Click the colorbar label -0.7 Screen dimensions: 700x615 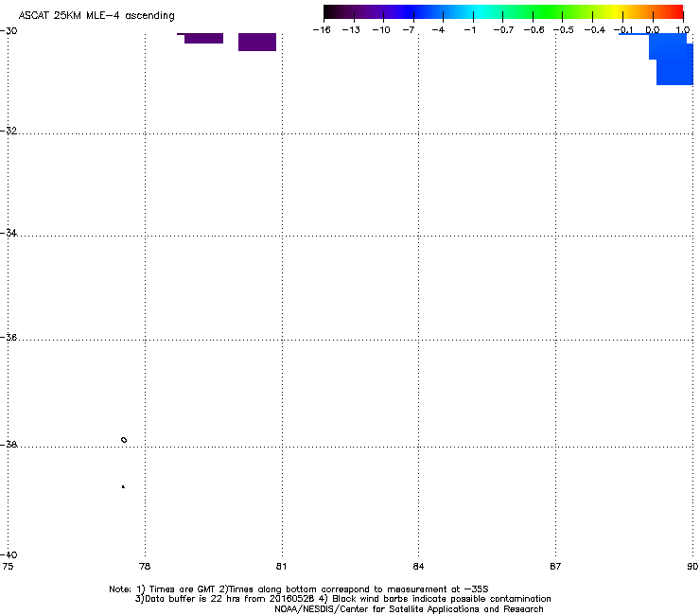(x=503, y=30)
